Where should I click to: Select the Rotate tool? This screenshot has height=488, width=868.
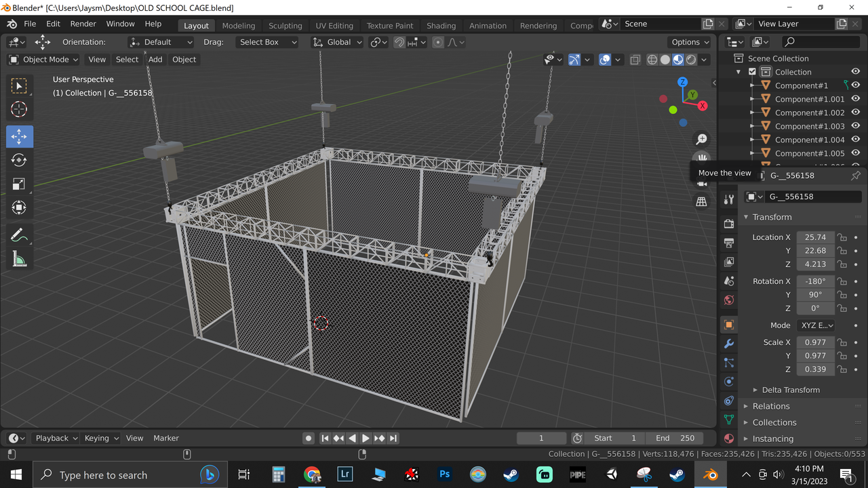tap(19, 160)
